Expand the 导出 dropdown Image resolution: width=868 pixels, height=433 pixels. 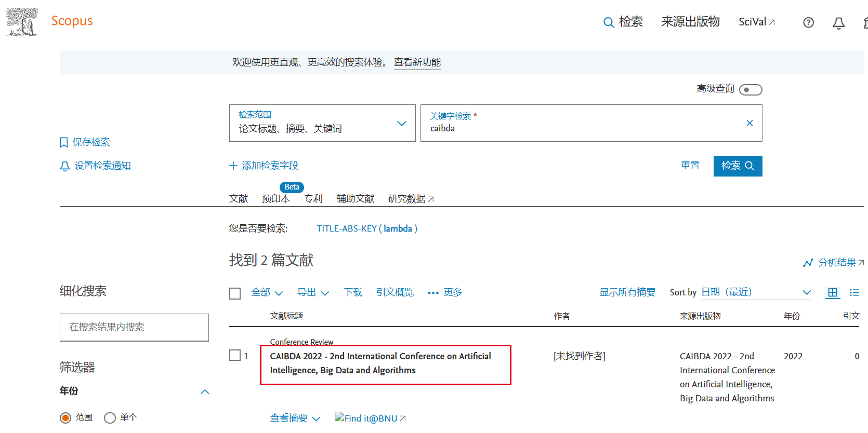(x=313, y=292)
